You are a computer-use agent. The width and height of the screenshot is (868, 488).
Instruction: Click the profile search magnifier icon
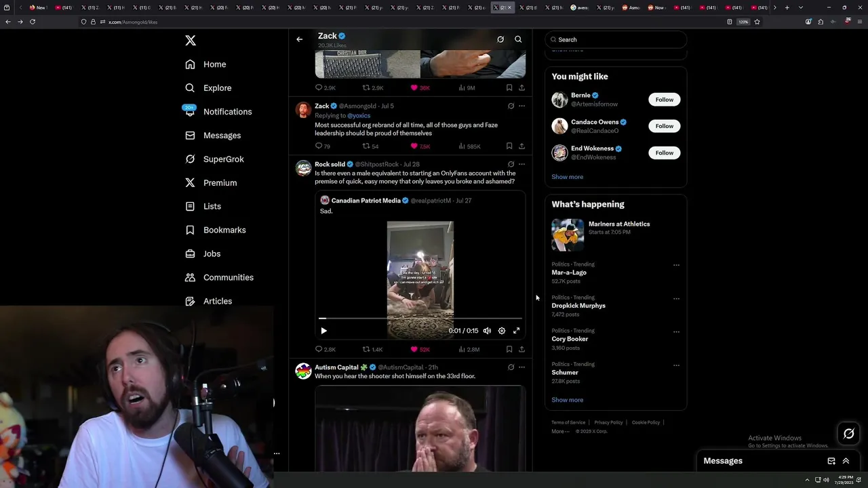click(518, 39)
